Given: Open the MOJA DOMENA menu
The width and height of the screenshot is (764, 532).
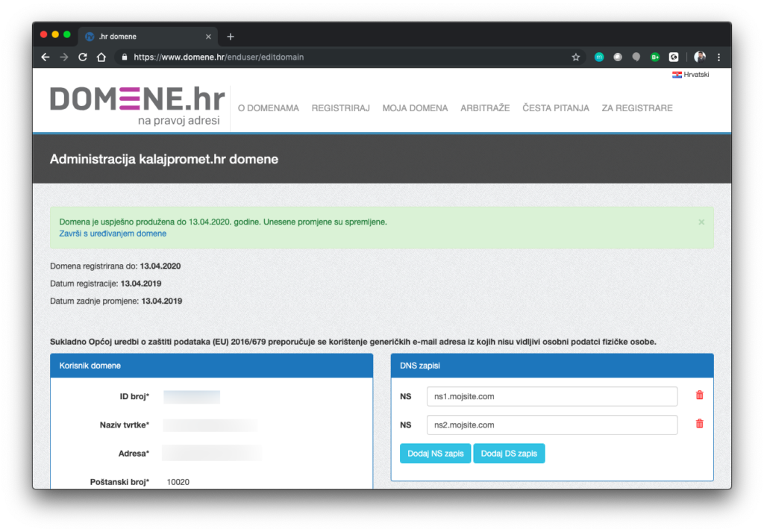Looking at the screenshot, I should point(415,108).
